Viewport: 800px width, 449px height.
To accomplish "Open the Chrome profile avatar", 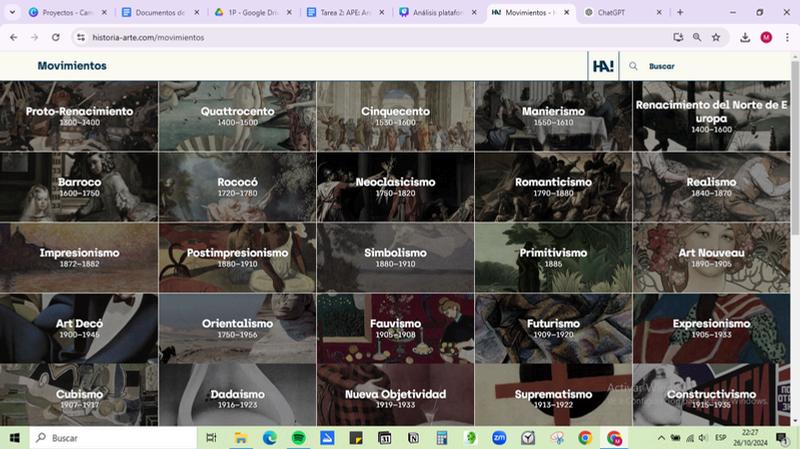I will 766,37.
